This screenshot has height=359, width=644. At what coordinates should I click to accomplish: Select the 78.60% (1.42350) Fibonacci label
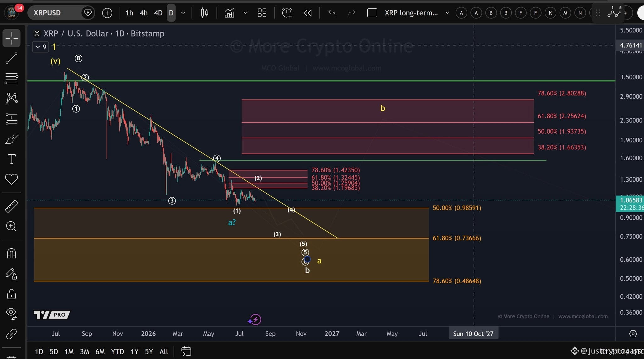[336, 170]
